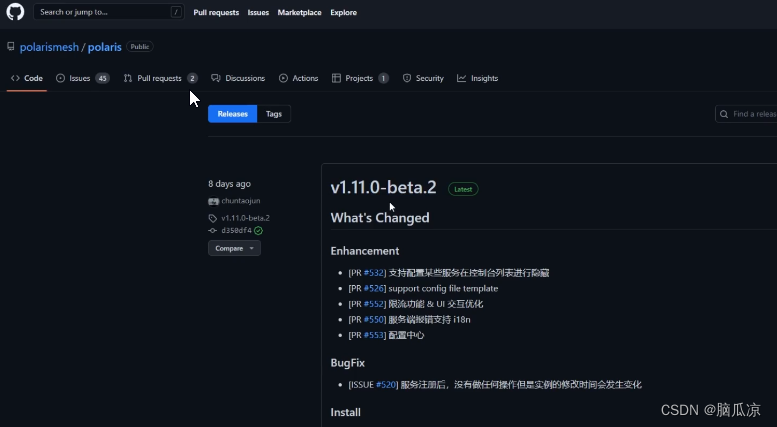
Task: Click the Public visibility badge
Action: click(x=140, y=47)
